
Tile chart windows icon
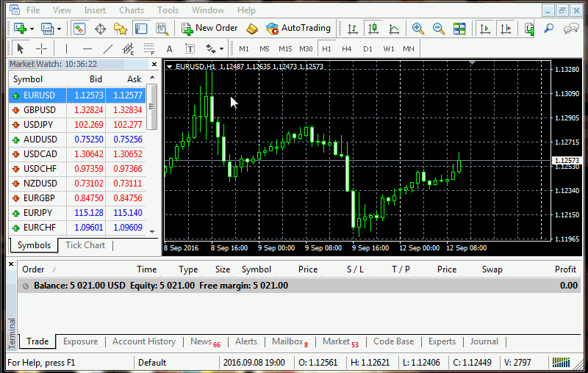point(459,29)
